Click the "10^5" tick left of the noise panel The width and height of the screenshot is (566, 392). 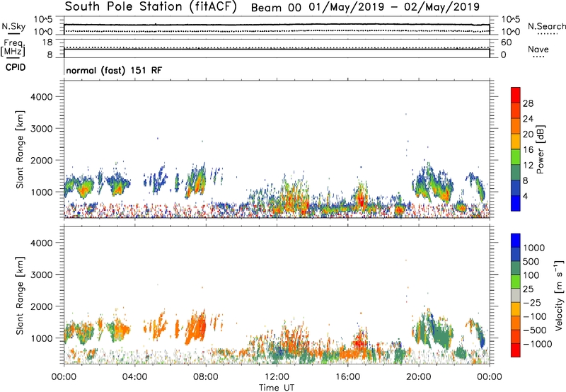pyautogui.click(x=43, y=20)
